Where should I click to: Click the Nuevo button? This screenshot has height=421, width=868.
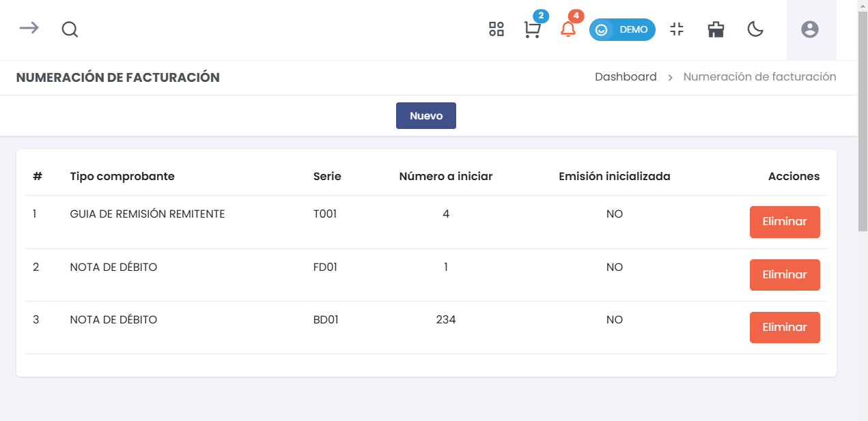tap(426, 116)
